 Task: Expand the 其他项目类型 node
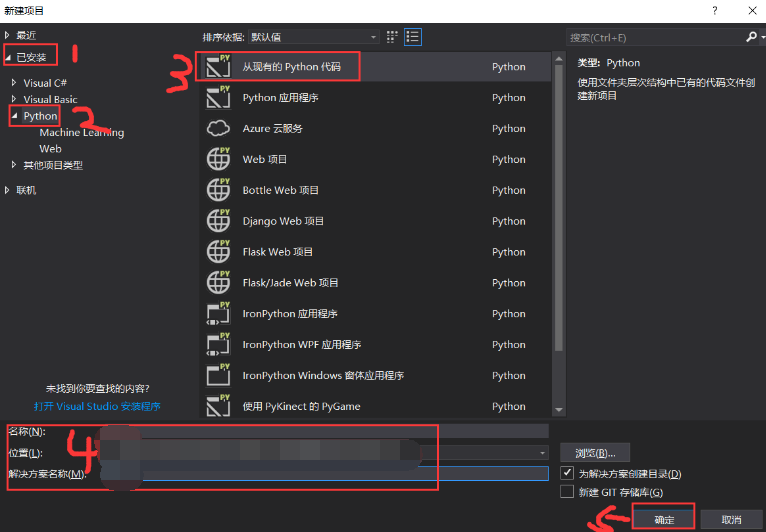(14, 165)
